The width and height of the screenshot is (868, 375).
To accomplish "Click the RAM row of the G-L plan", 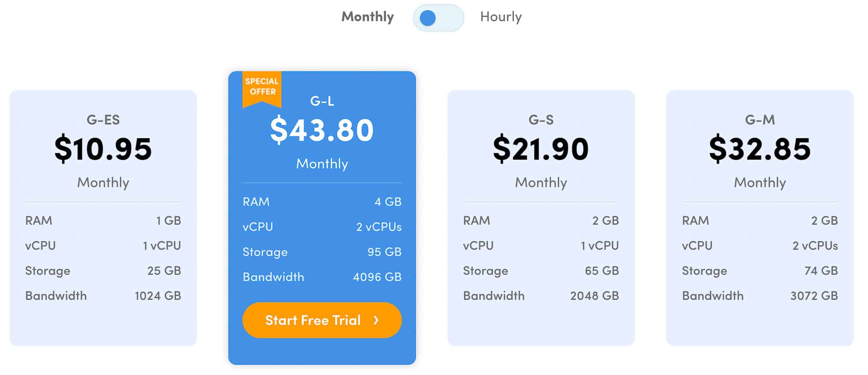I will (322, 201).
